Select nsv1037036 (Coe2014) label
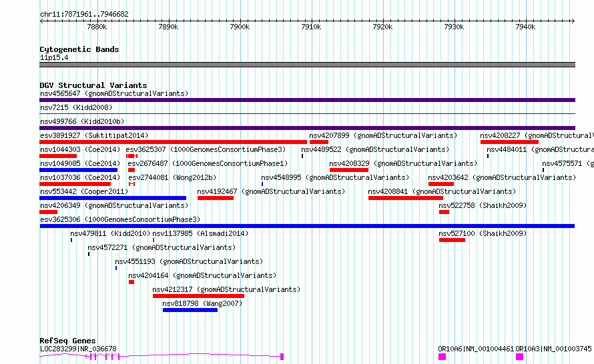 pos(80,177)
